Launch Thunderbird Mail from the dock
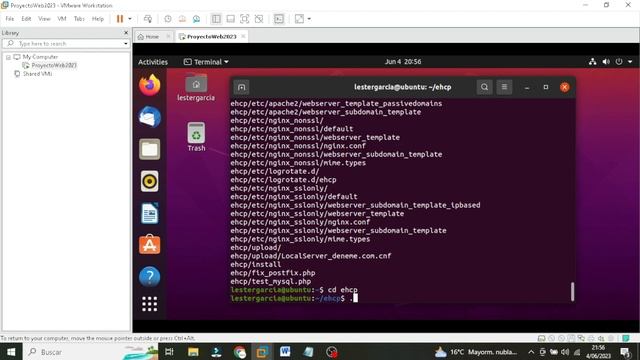 149,117
